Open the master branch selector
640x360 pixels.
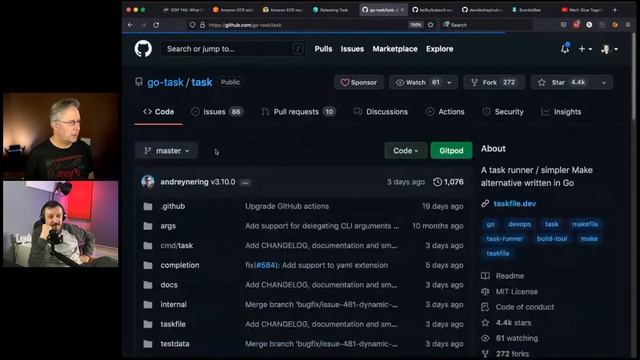pyautogui.click(x=167, y=151)
